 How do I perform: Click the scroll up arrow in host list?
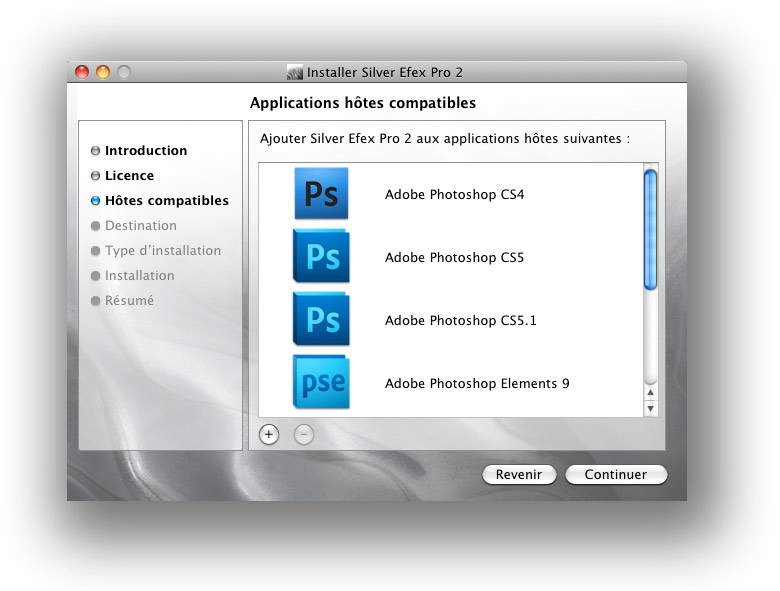[650, 393]
